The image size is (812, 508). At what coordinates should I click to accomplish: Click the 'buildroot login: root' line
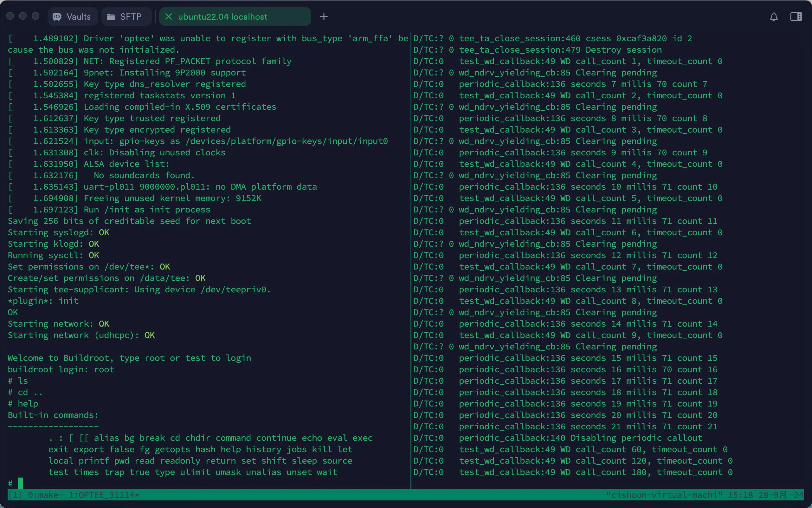[x=61, y=369]
